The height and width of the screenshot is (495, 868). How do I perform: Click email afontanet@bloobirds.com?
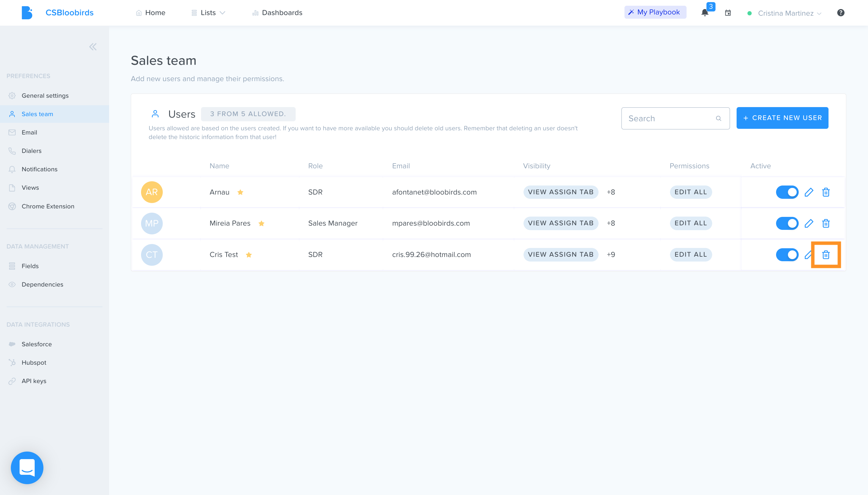tap(434, 192)
